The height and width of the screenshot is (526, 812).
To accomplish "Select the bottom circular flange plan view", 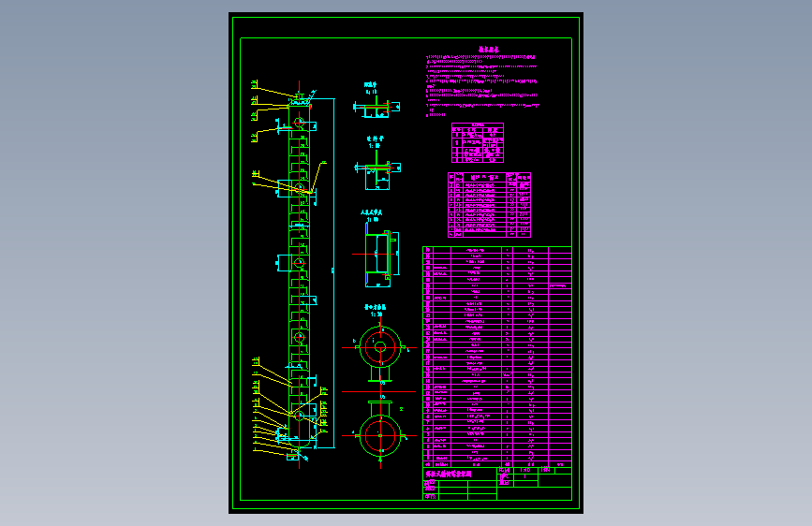I will [380, 431].
